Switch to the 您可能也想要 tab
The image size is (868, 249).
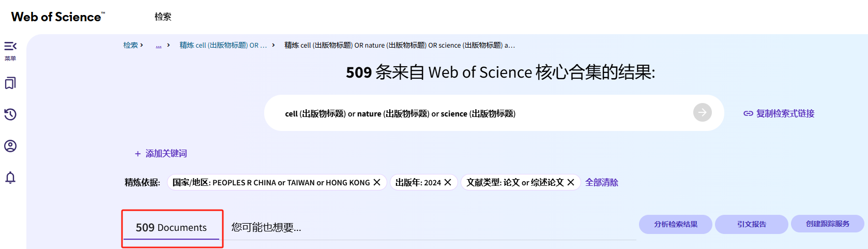[266, 227]
